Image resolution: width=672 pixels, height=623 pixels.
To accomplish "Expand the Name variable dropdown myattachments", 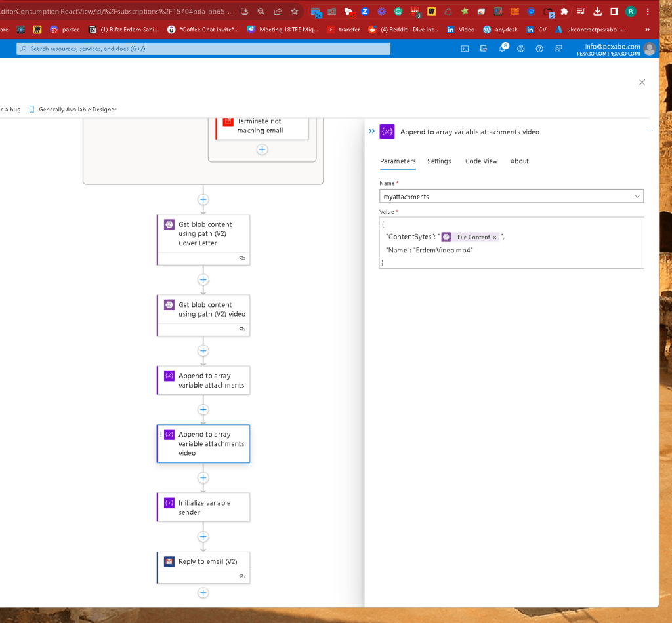I will [x=511, y=196].
